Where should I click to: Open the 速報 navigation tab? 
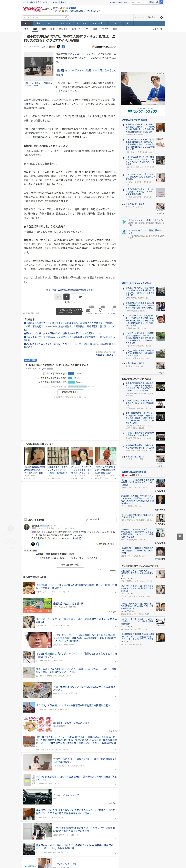(38, 24)
